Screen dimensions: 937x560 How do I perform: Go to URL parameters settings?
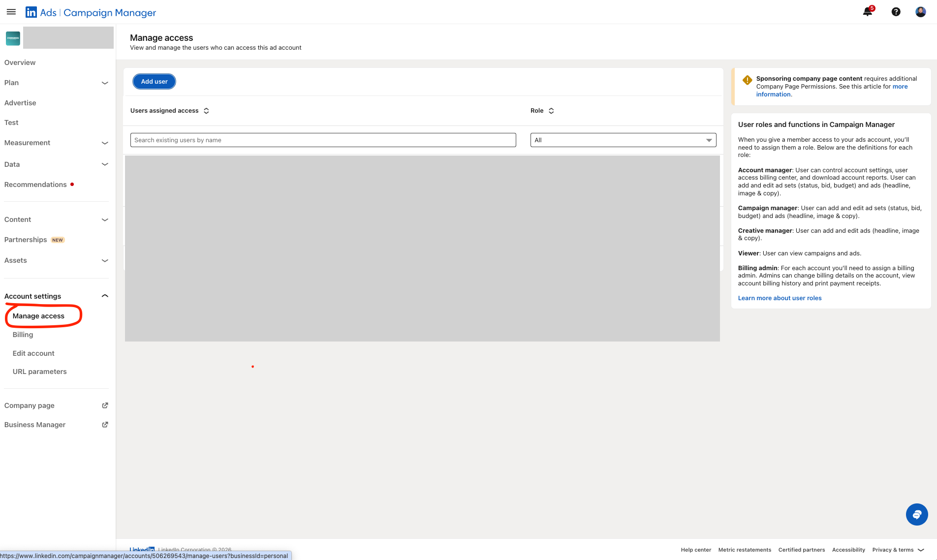[39, 372]
